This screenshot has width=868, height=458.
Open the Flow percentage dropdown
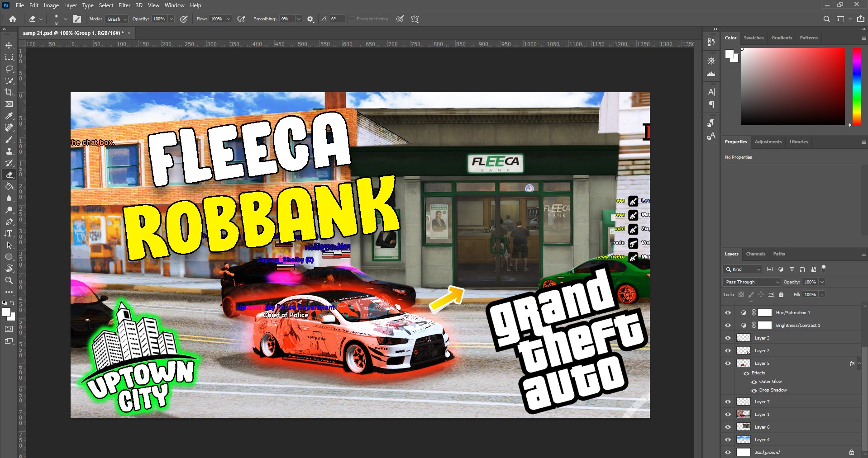point(229,19)
